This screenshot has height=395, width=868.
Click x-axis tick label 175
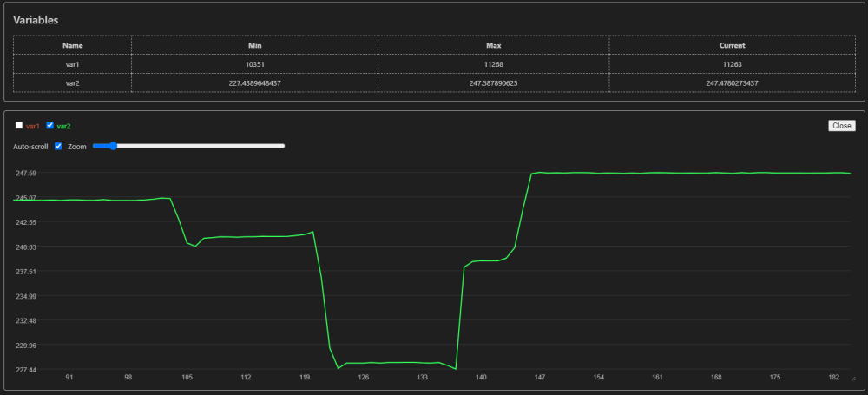[775, 378]
